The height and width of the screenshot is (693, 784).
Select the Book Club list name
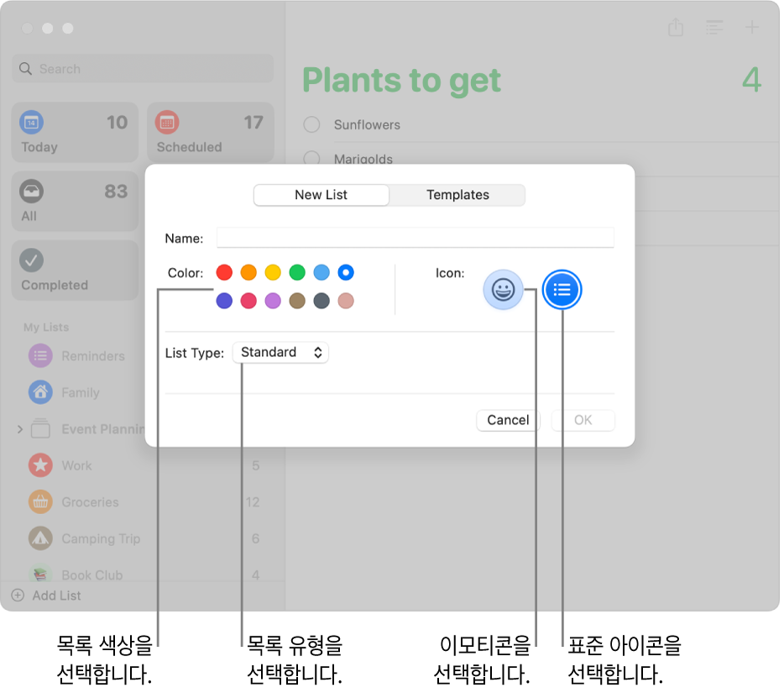92,575
